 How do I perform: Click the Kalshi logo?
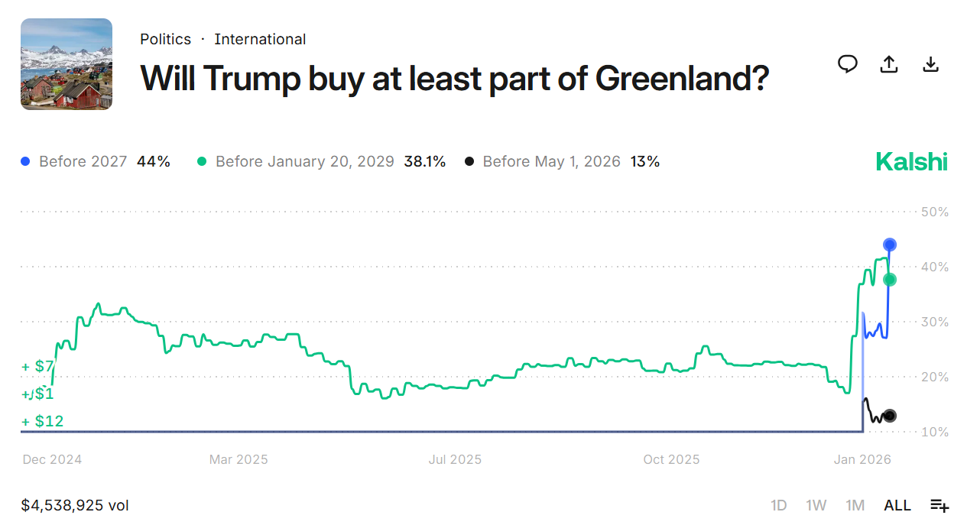click(911, 161)
